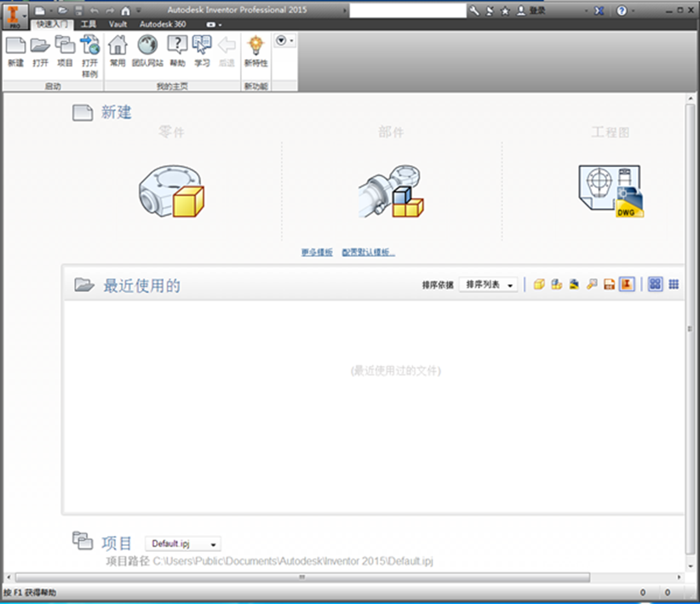Click the vertical scrollbar's up arrow
700x604 pixels.
point(690,98)
